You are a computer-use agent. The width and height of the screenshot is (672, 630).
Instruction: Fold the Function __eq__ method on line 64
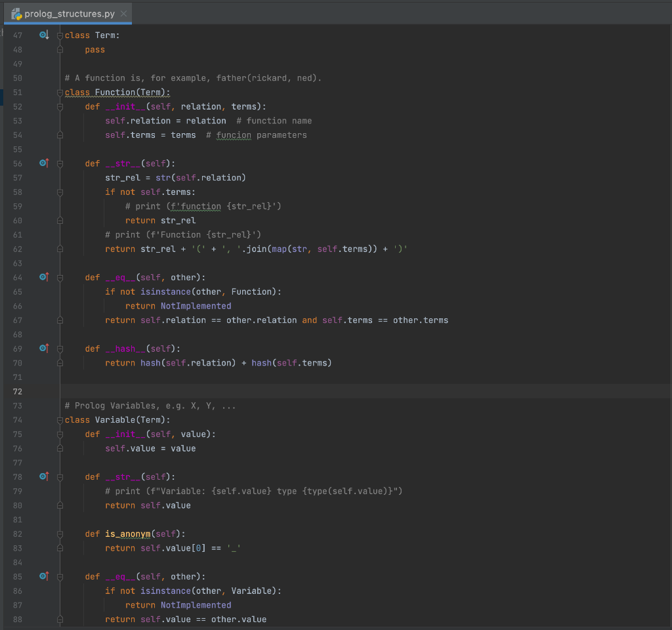[60, 278]
